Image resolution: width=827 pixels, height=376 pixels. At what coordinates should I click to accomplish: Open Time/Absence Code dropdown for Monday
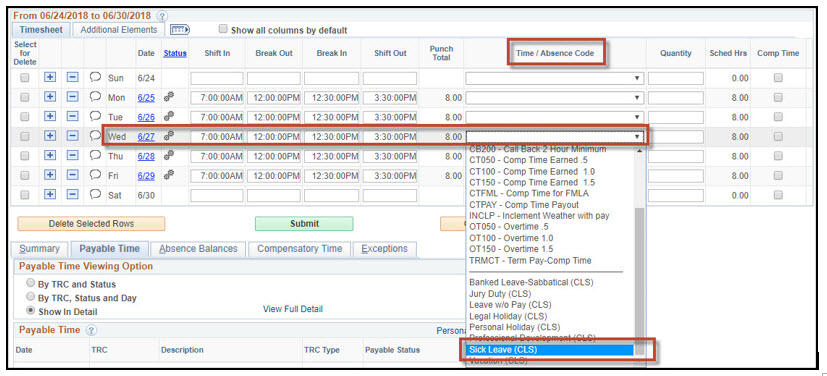[554, 98]
